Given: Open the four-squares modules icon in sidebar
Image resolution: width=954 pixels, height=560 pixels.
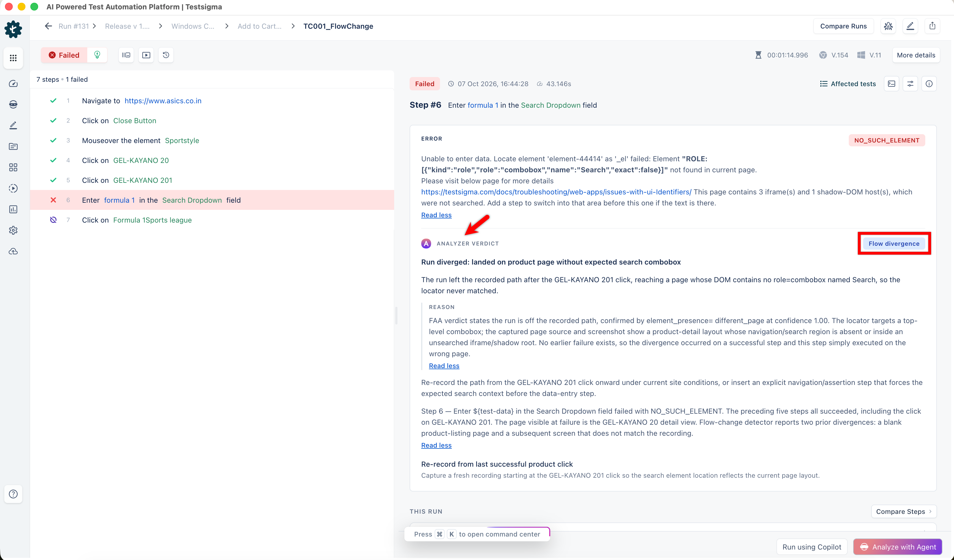Looking at the screenshot, I should 13,167.
